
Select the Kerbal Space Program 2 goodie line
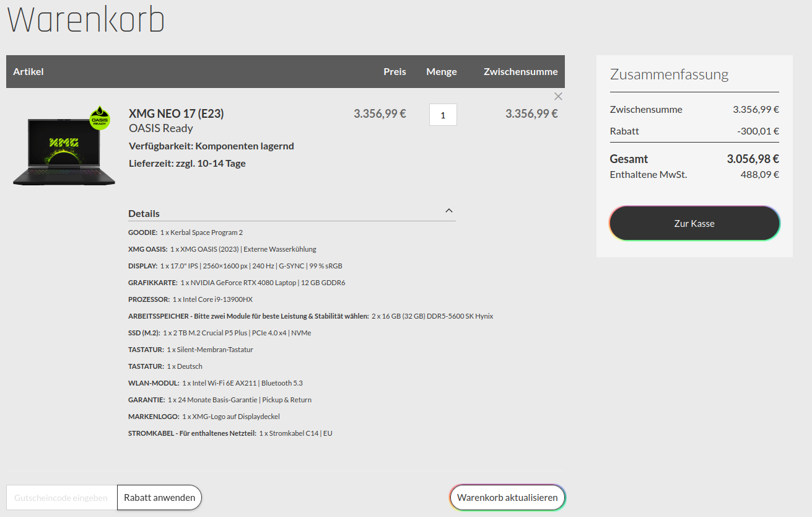(185, 232)
